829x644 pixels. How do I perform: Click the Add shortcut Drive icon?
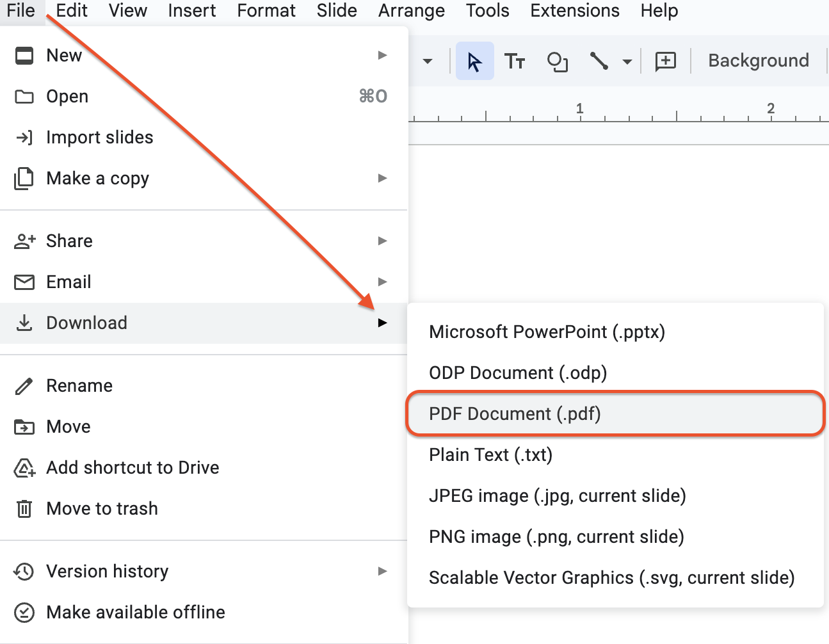[x=24, y=468]
